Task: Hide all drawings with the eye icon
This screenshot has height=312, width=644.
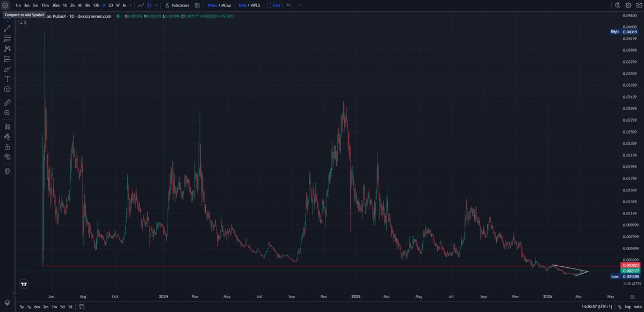Action: (x=7, y=157)
